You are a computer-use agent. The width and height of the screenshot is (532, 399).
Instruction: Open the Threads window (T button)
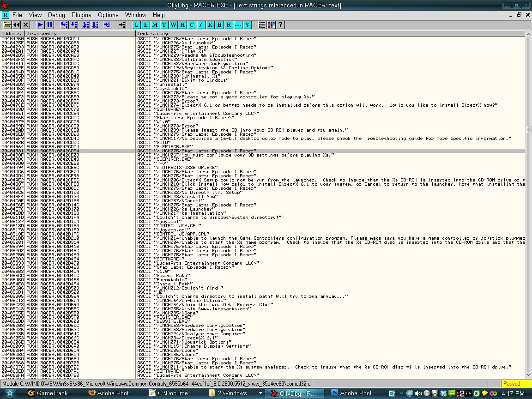coord(164,25)
